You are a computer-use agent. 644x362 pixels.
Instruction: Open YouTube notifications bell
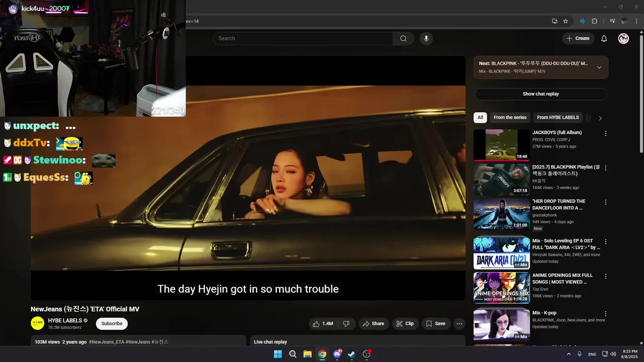coord(604,39)
